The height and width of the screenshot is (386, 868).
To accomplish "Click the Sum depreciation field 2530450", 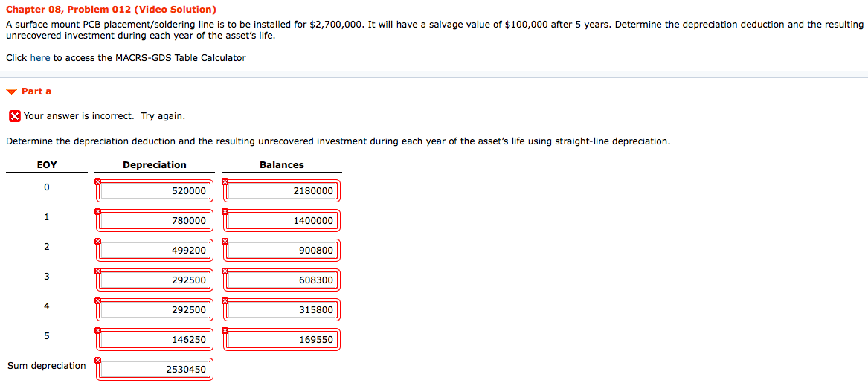I will (155, 370).
